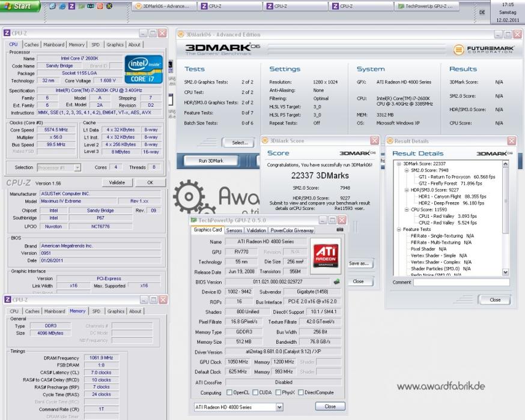This screenshot has width=525, height=420.
Task: Switch to the Sensors tab in GPU-Z
Action: coord(234,230)
